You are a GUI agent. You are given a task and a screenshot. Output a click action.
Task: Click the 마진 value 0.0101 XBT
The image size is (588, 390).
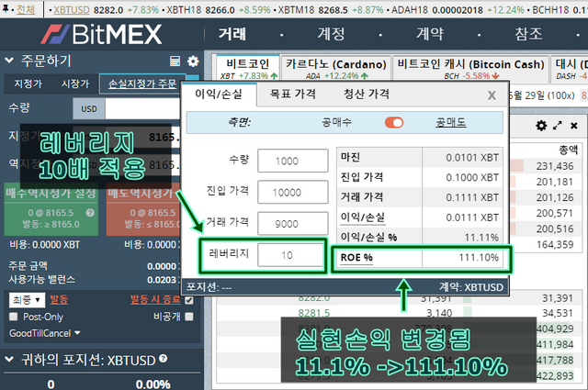472,157
